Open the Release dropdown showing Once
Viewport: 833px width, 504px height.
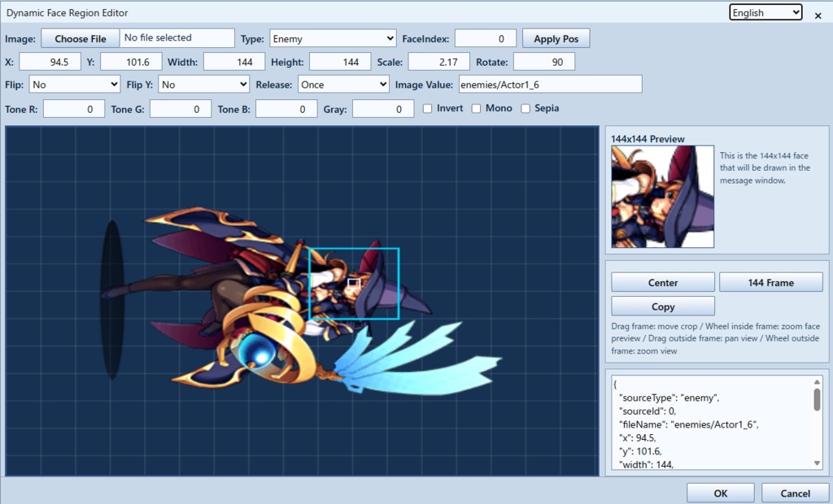tap(344, 85)
